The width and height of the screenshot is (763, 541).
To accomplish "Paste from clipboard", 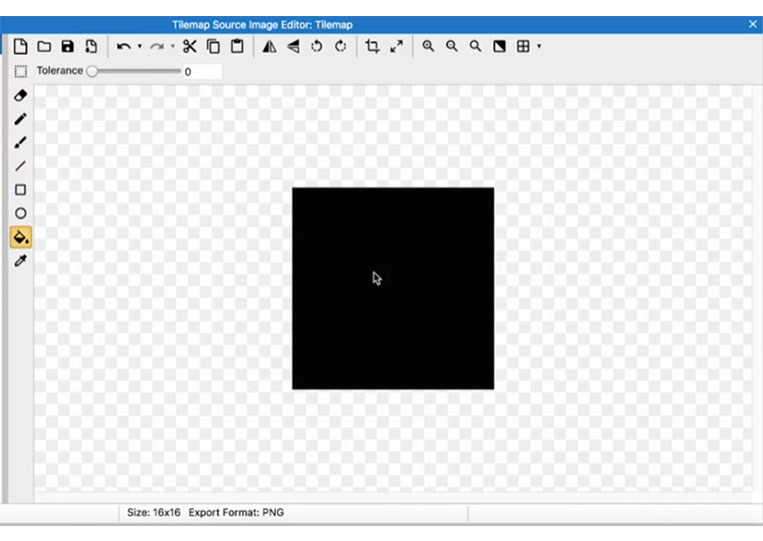I will pos(237,46).
